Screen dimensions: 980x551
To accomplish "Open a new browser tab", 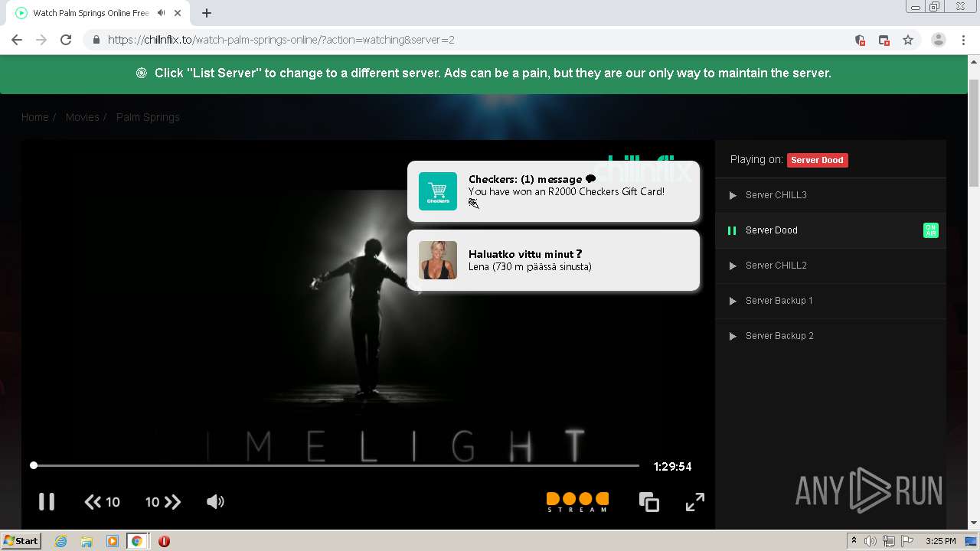I will point(207,13).
